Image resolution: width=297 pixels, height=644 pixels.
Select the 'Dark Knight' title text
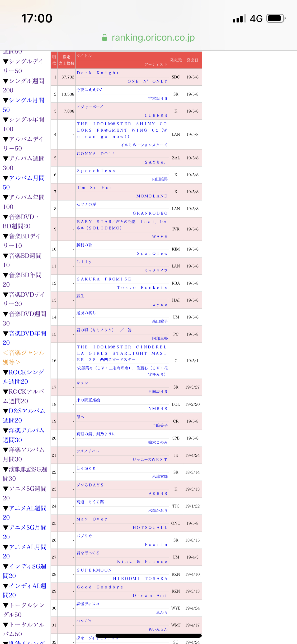(x=98, y=73)
